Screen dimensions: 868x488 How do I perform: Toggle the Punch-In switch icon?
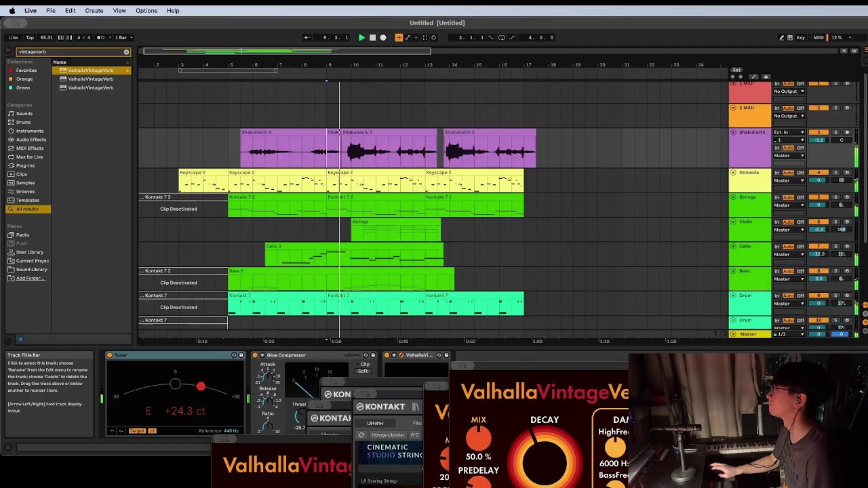tap(492, 37)
